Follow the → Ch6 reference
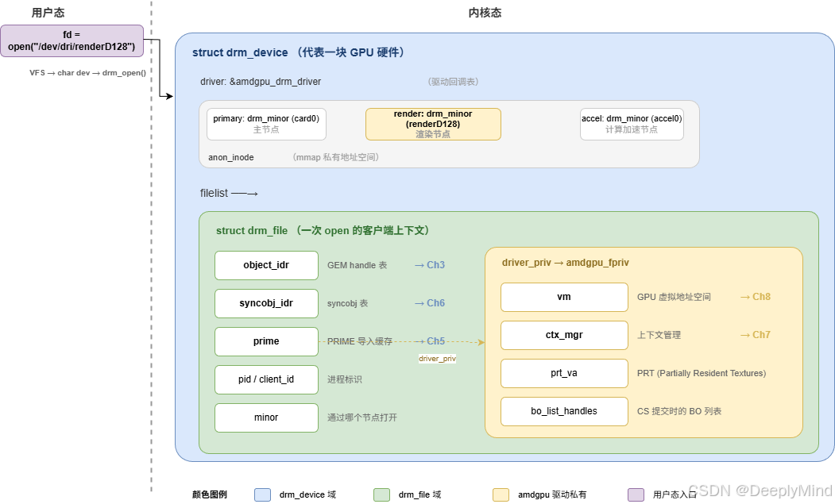This screenshot has width=835, height=504. pos(430,303)
